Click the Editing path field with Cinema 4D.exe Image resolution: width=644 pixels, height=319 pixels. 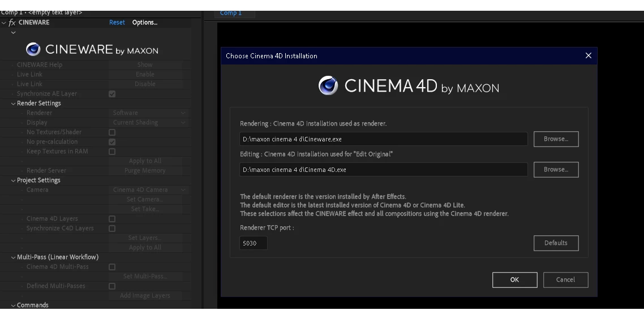[x=384, y=170]
